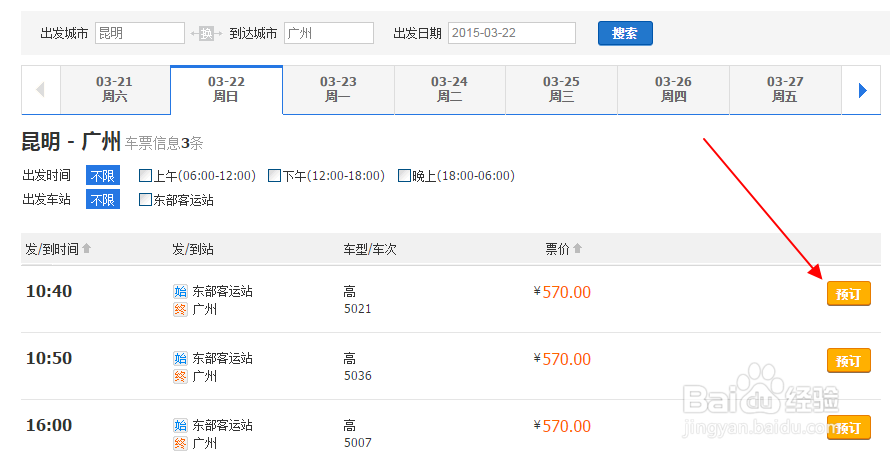The image size is (890, 458).
Task: Book the 10:40 bus with 预订
Action: [x=848, y=295]
